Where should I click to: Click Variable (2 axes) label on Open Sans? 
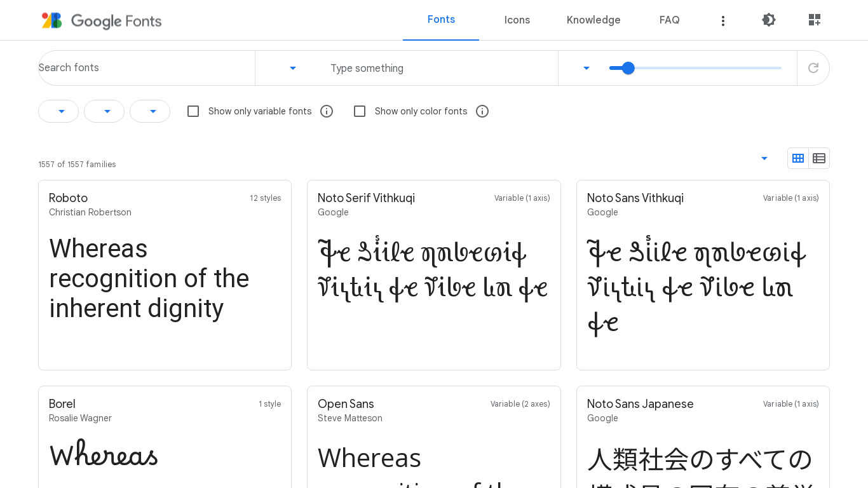point(520,404)
